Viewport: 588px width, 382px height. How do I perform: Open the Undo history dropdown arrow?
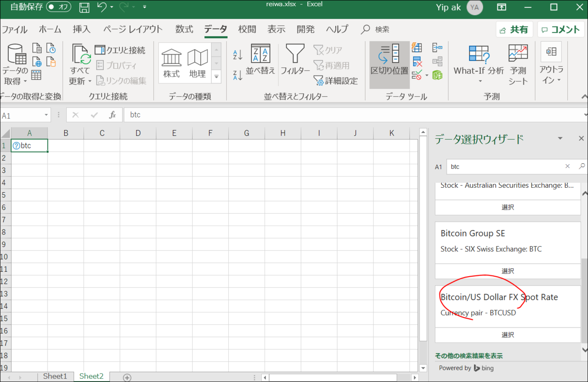[x=112, y=8]
